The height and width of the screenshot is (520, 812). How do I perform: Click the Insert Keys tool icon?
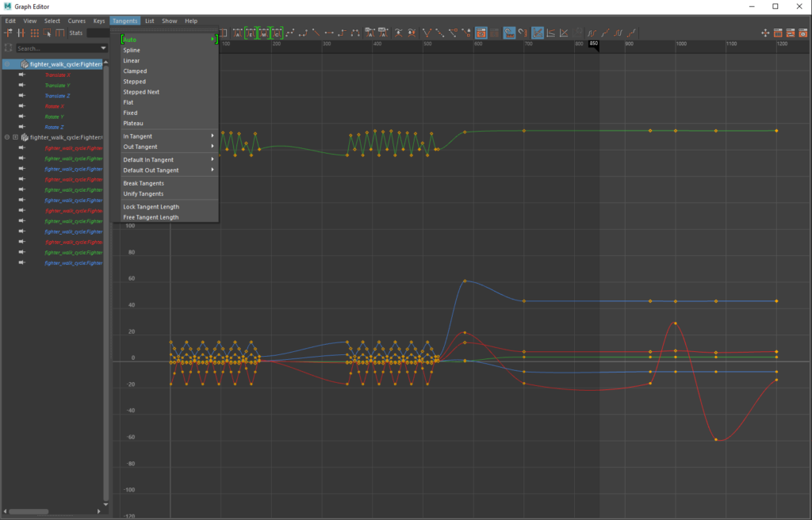click(21, 33)
